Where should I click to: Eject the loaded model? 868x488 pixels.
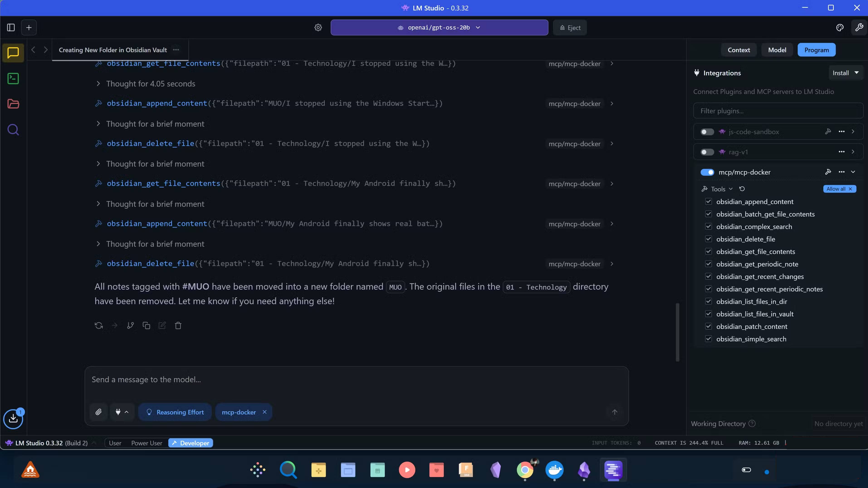(570, 28)
